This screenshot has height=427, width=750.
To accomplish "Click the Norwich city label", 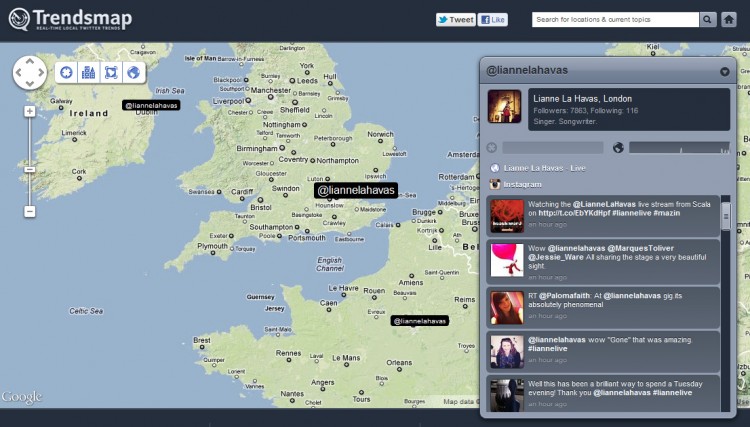I will 380,134.
